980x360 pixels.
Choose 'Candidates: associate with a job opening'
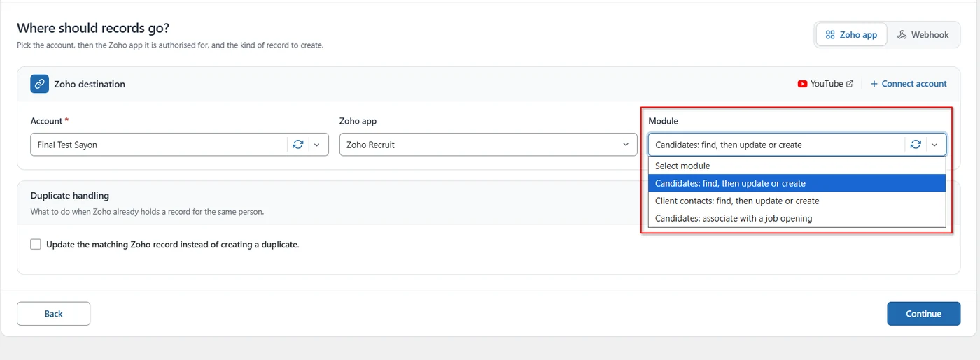click(x=797, y=218)
